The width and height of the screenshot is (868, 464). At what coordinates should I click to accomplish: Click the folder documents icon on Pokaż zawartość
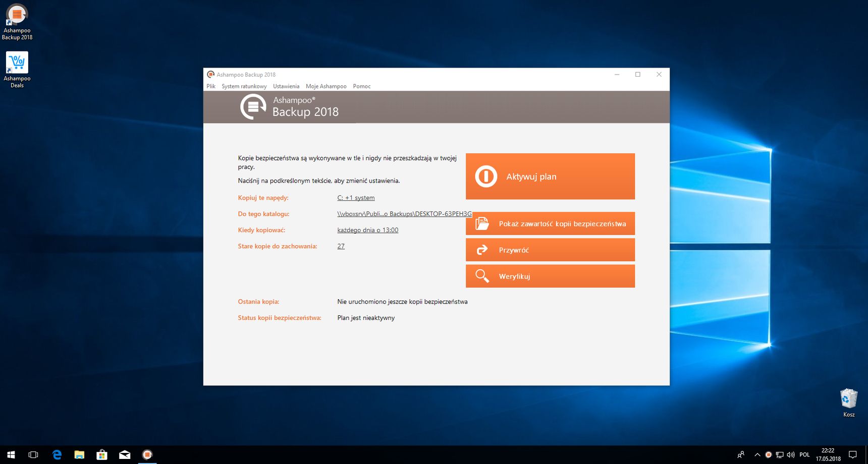pos(482,223)
